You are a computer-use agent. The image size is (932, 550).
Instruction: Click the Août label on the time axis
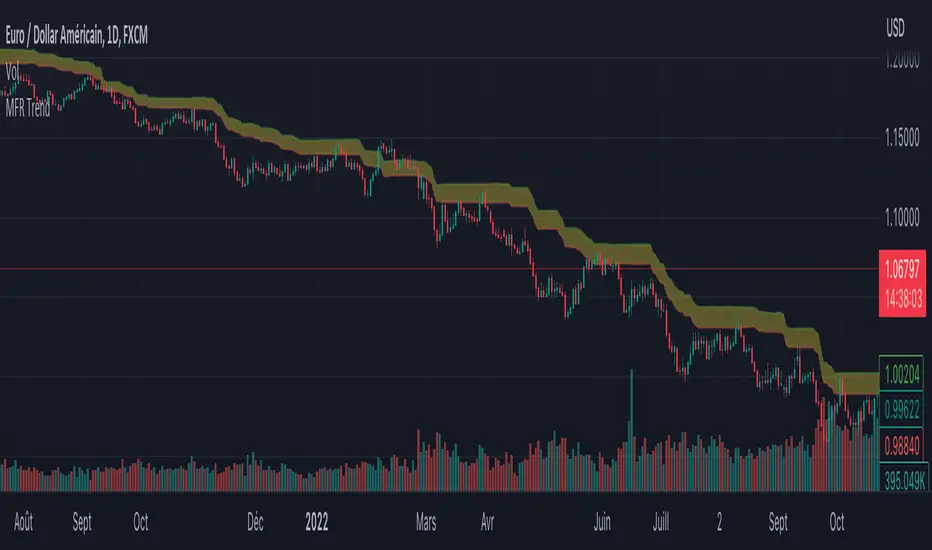pos(24,522)
